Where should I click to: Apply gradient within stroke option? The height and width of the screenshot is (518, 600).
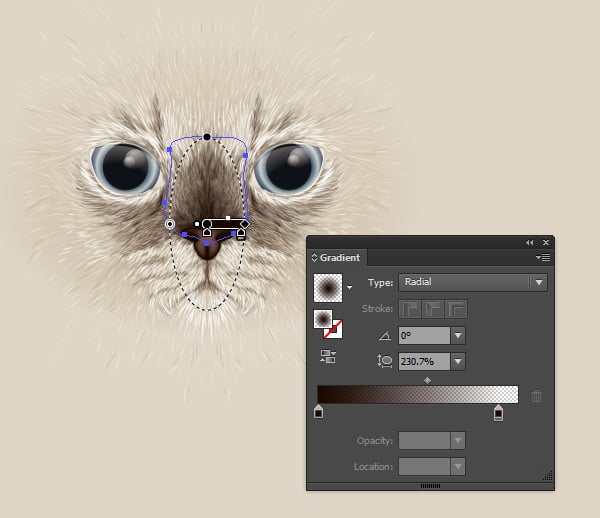410,309
